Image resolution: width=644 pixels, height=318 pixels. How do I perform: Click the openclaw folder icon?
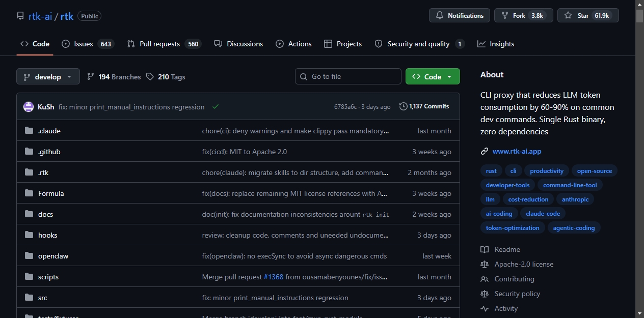pyautogui.click(x=29, y=256)
